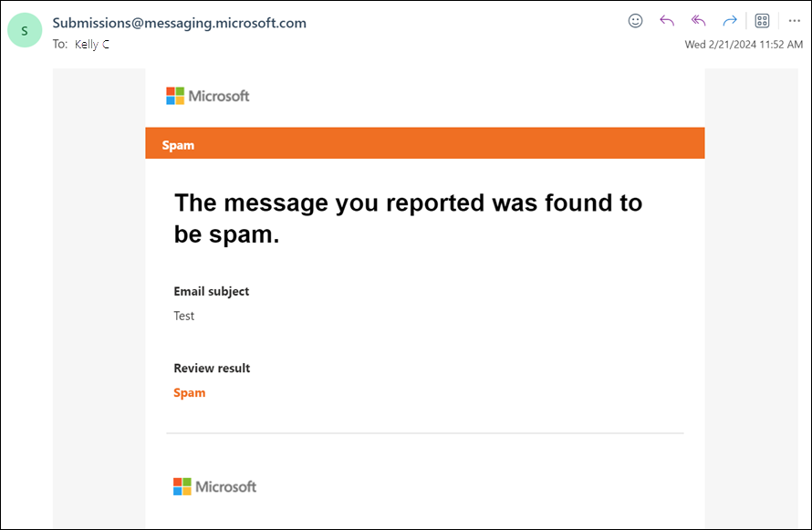The image size is (812, 530).
Task: Click the Review result label
Action: (x=212, y=368)
